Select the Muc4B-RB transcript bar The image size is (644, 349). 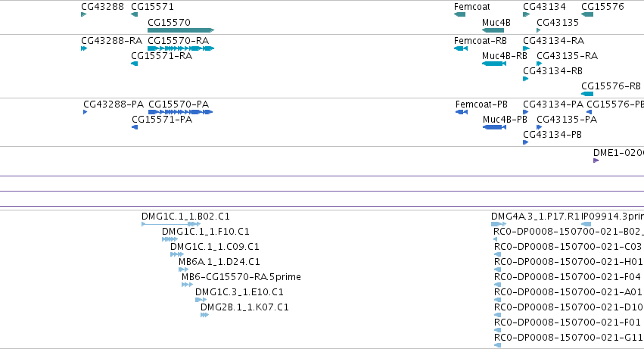[x=494, y=64]
